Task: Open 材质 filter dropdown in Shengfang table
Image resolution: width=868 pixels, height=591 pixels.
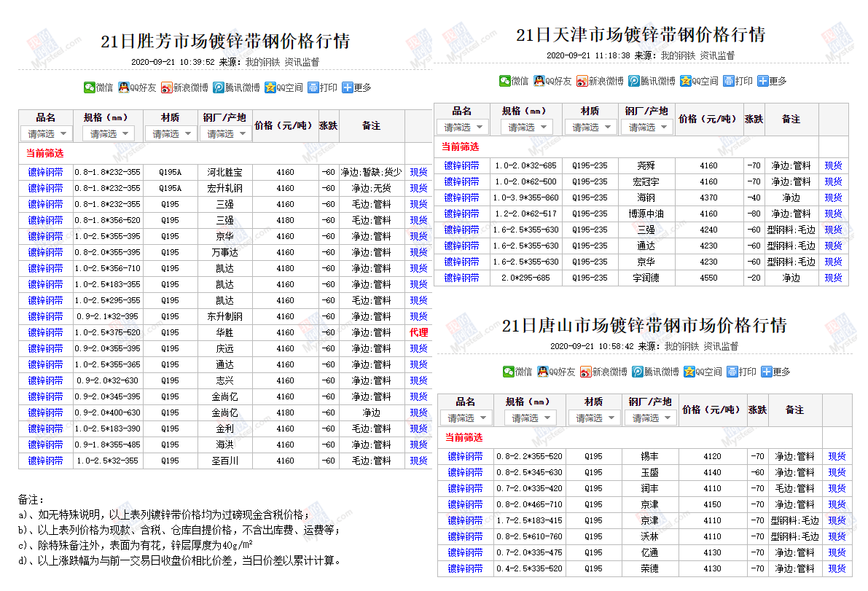Action: point(171,134)
